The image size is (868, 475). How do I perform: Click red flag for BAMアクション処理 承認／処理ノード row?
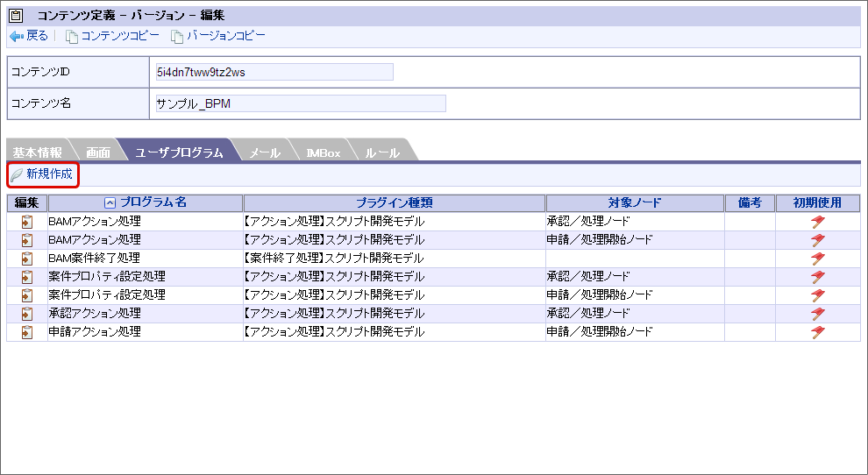tap(818, 222)
